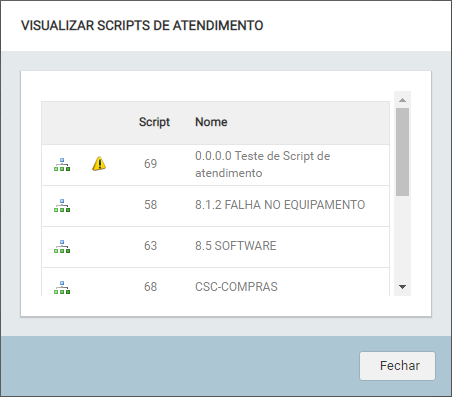Image resolution: width=452 pixels, height=397 pixels.
Task: Open flowchart icon for CSC-COMPRAS
Action: click(62, 288)
